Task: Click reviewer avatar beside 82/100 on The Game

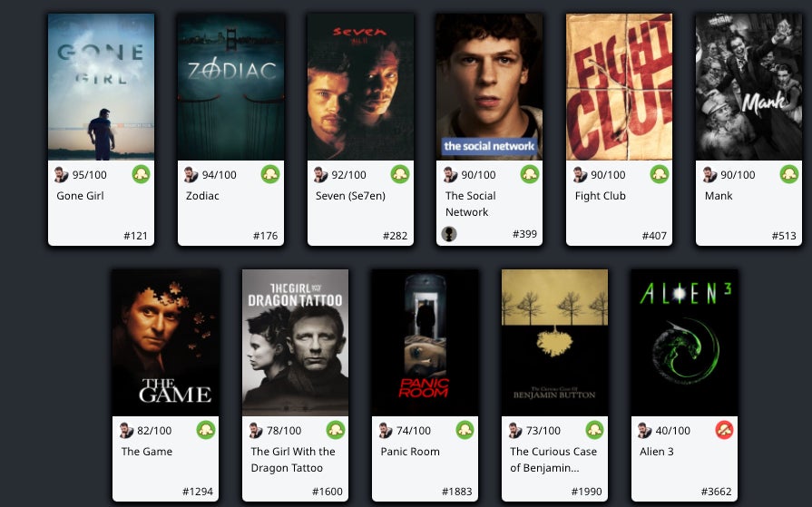Action: (x=126, y=430)
